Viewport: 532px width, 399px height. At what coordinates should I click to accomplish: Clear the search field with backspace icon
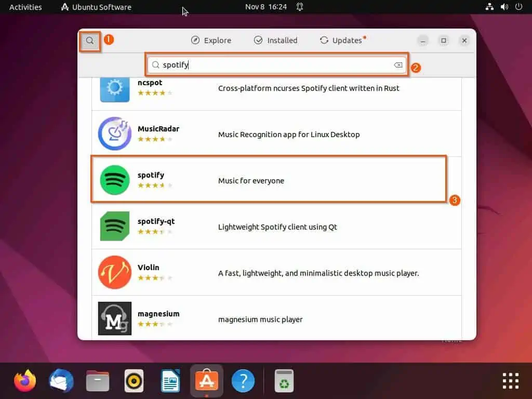point(398,65)
